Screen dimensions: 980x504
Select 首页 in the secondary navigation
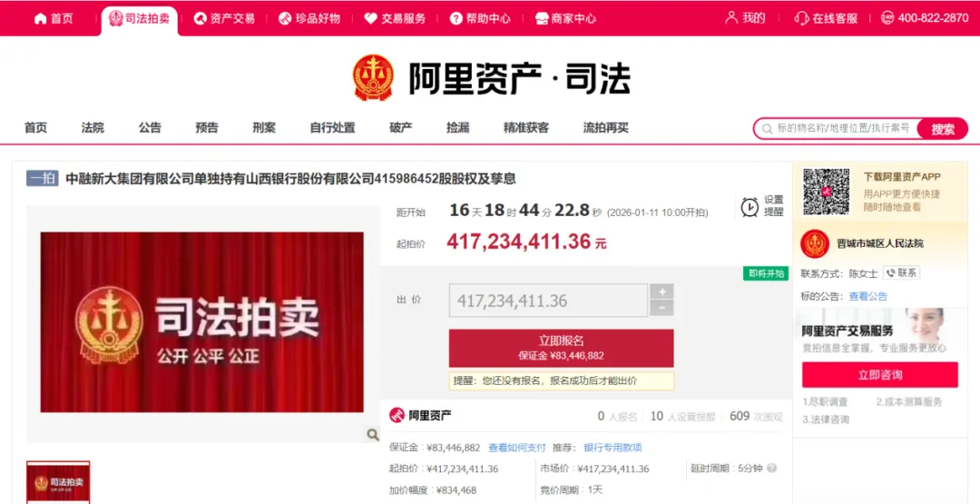(x=35, y=127)
